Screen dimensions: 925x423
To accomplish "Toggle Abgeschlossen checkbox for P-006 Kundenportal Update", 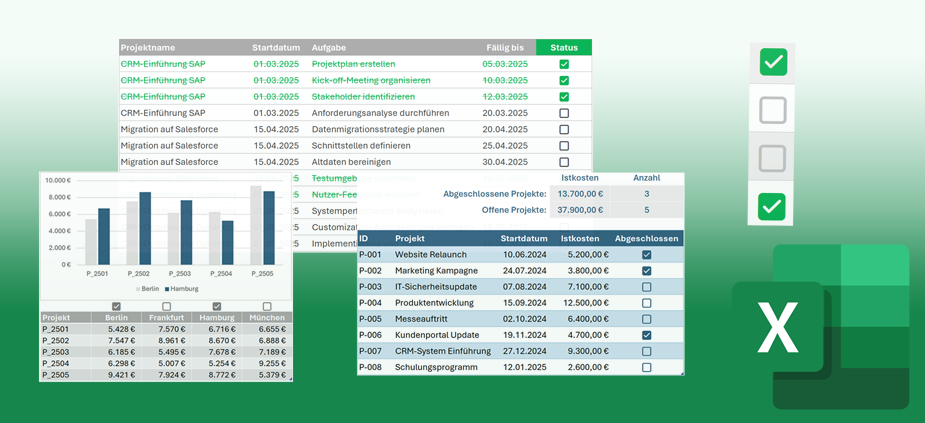I will (647, 335).
